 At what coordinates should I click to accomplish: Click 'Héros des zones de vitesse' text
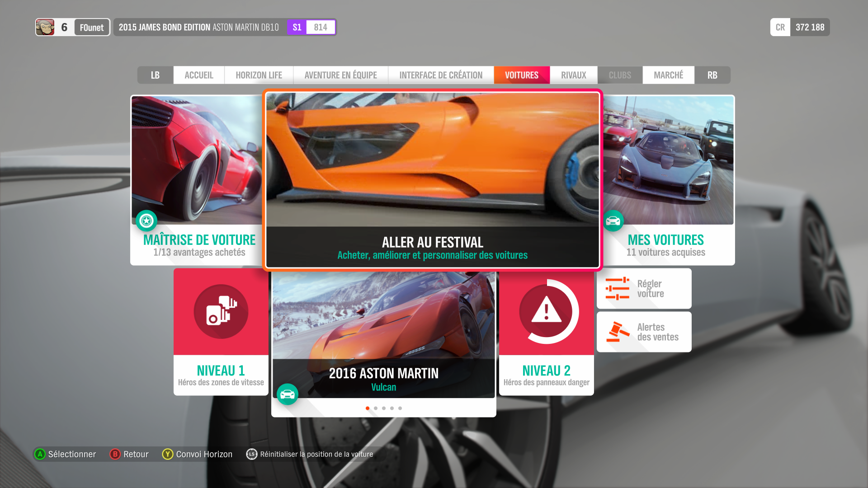click(x=221, y=382)
